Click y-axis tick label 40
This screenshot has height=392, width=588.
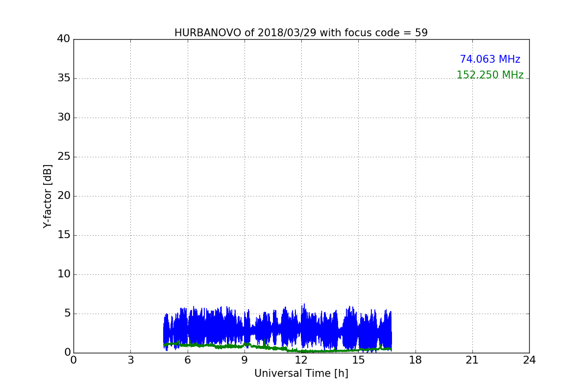click(64, 39)
